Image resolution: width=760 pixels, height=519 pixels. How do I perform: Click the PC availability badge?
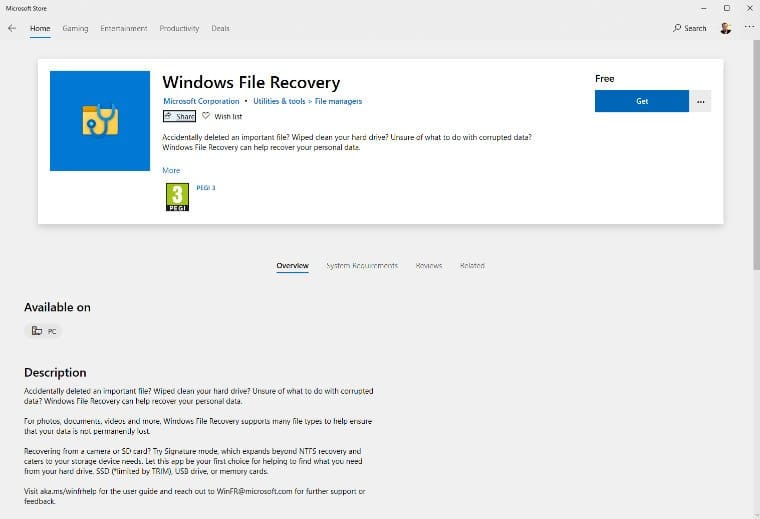(x=44, y=331)
